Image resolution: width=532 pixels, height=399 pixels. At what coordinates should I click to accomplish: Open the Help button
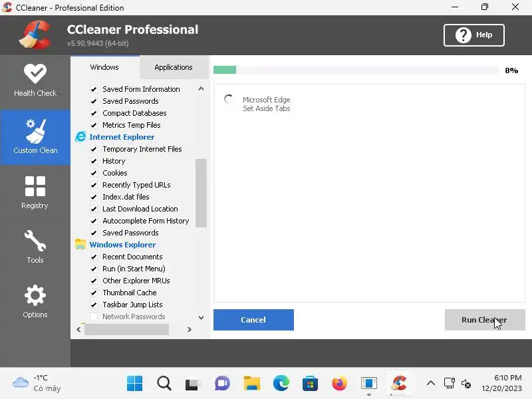(473, 35)
